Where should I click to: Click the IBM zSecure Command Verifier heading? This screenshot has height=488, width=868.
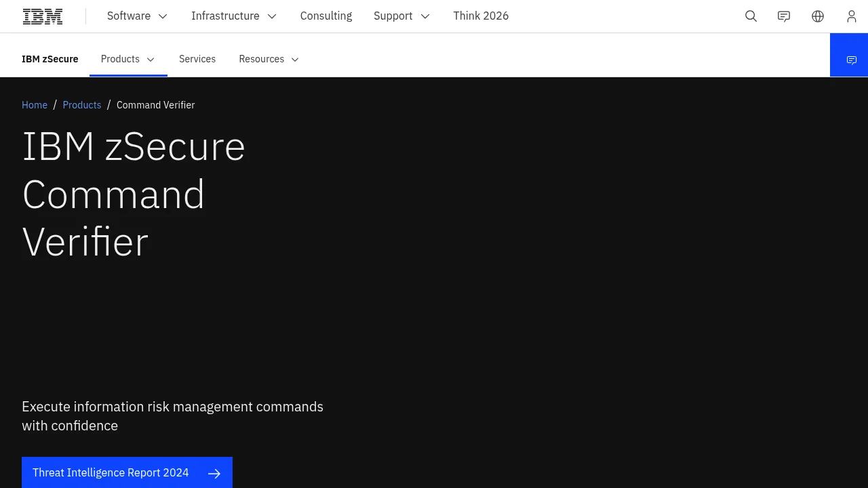134,194
